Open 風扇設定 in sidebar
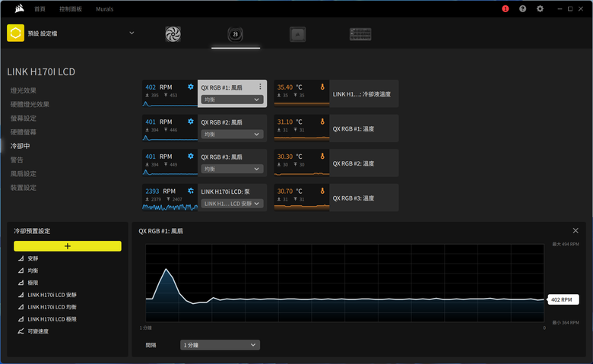 [x=24, y=174]
